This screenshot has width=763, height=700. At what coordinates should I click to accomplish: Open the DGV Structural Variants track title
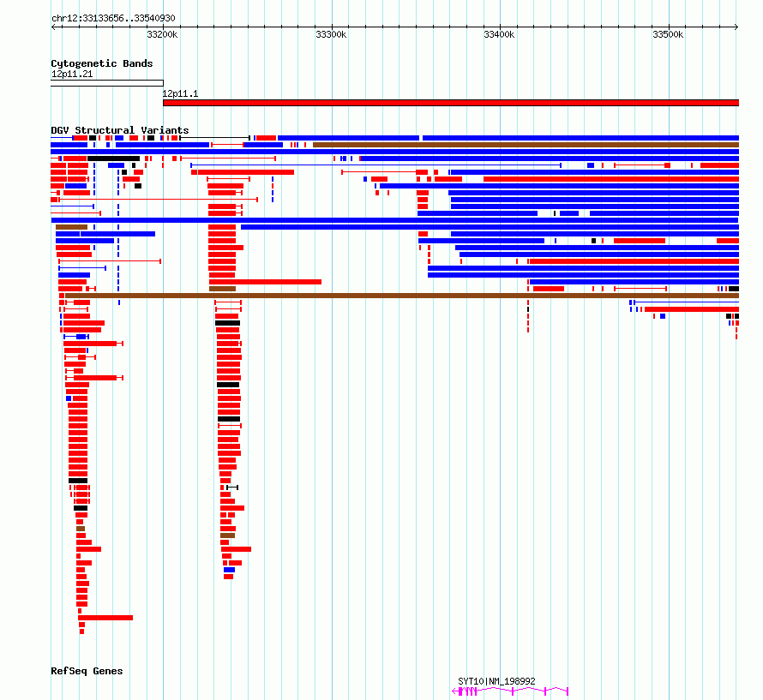pos(120,130)
